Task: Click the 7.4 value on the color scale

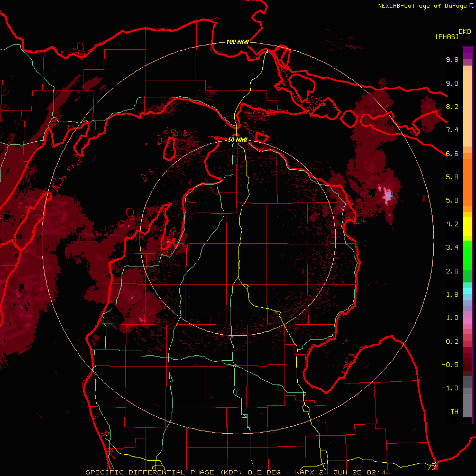Action: [x=452, y=130]
